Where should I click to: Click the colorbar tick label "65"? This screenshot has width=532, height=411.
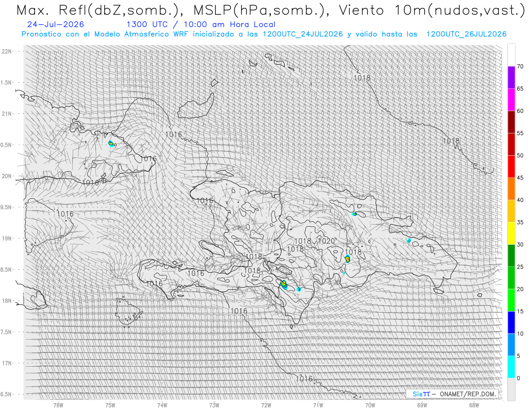(520, 89)
